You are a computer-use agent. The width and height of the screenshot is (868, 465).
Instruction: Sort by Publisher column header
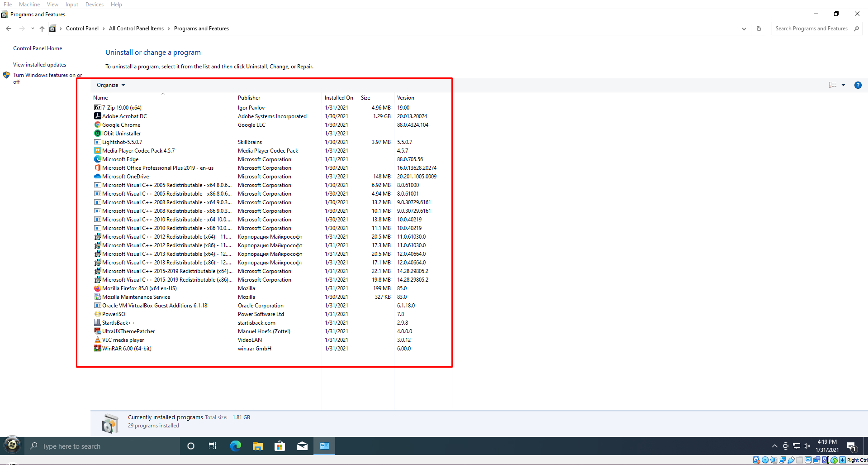(278, 98)
